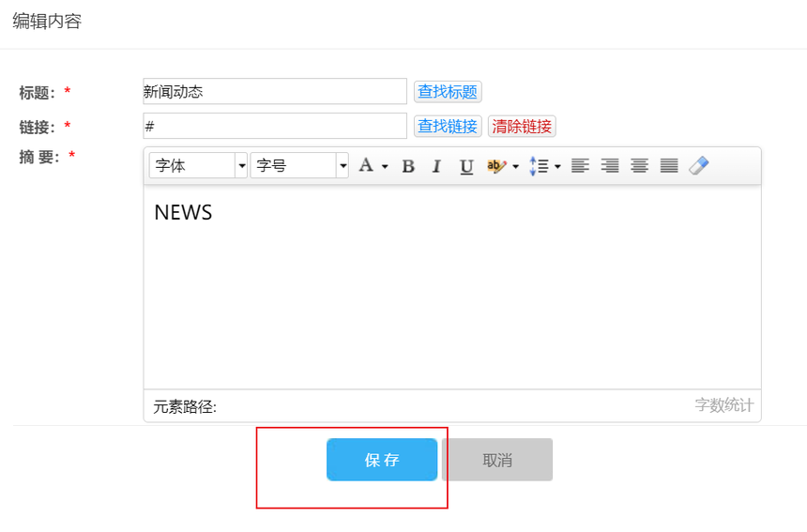Viewport: 807px width, 532px height.
Task: Click 清除链接 clear link button
Action: click(x=522, y=126)
